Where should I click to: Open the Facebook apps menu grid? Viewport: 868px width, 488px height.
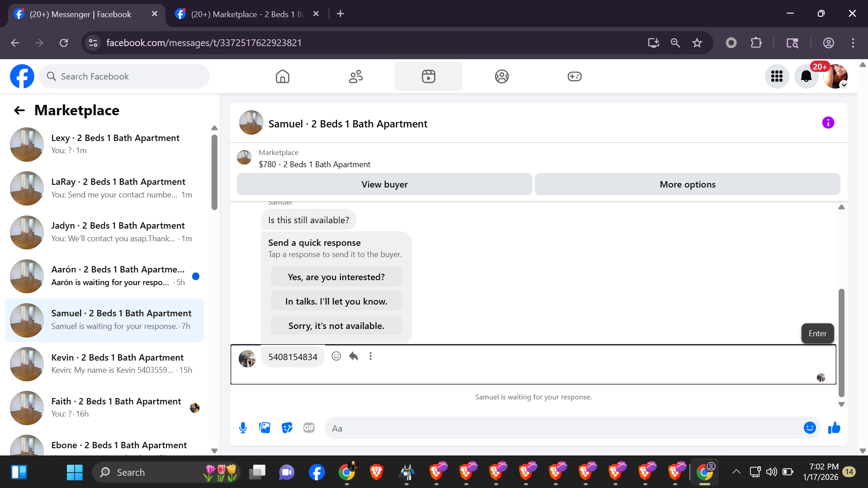click(777, 76)
